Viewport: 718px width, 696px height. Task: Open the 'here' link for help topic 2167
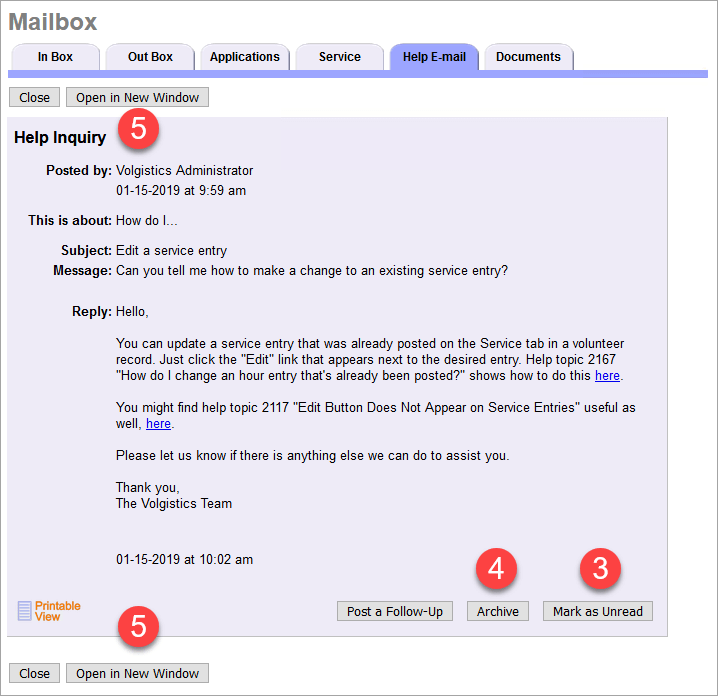(x=607, y=376)
